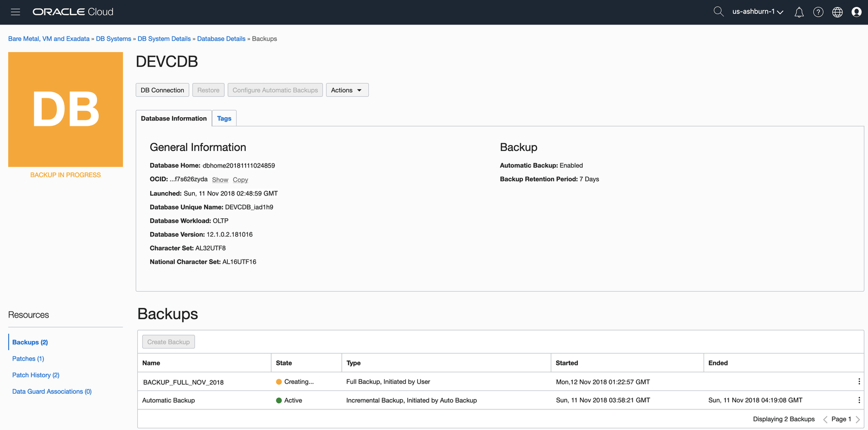Navigate to DB Systems breadcrumb

(x=113, y=39)
